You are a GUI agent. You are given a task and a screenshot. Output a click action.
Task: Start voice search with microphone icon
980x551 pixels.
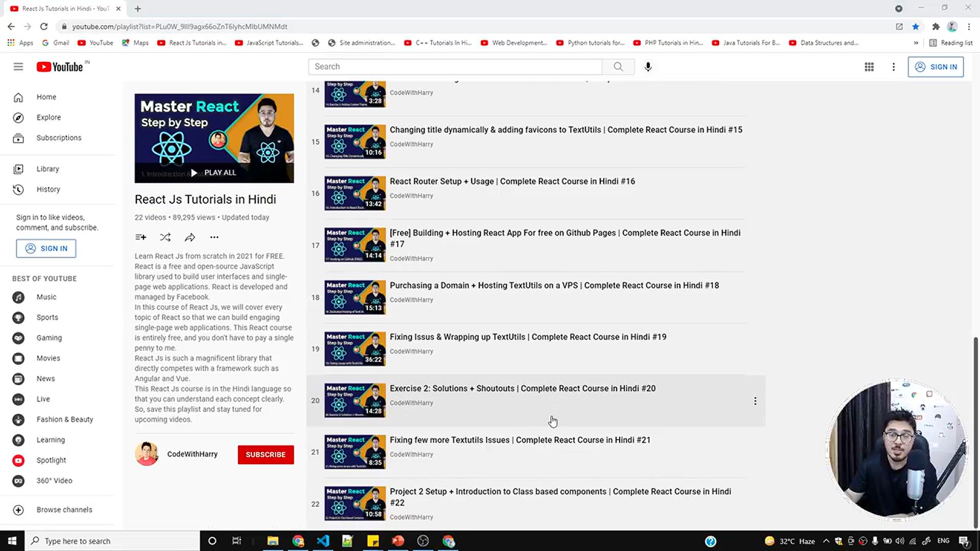click(648, 67)
